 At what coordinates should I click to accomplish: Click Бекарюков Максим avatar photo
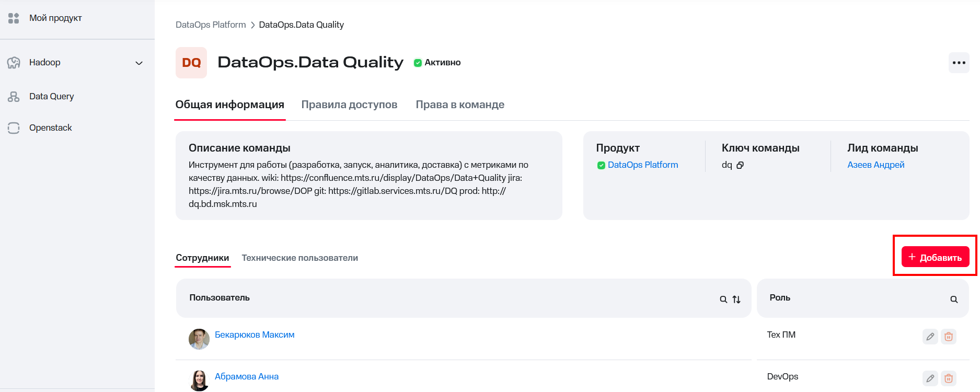(199, 339)
